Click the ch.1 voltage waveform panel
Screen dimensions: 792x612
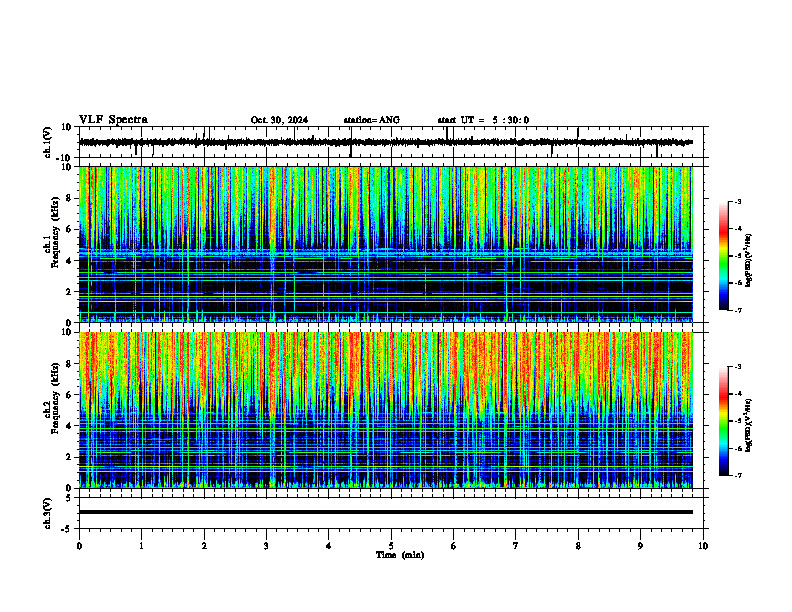393,142
